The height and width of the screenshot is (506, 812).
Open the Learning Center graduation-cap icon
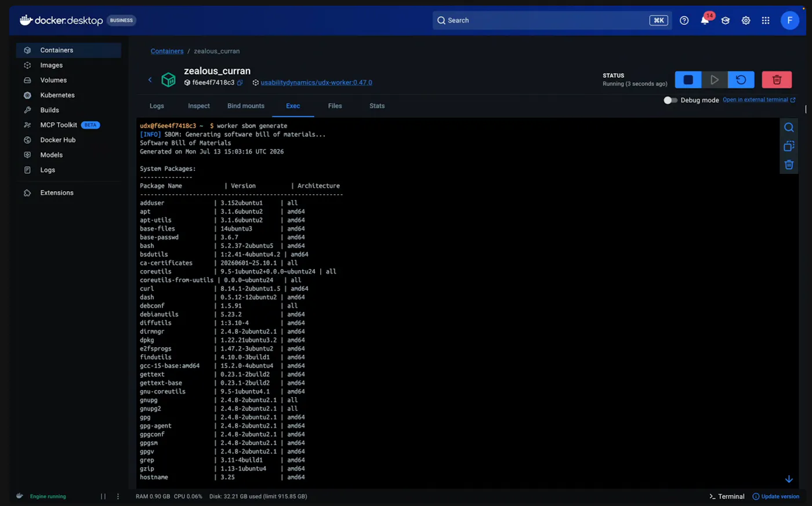coord(726,20)
